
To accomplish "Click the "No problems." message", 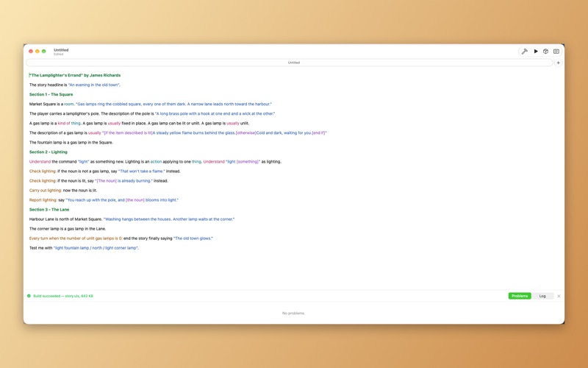I will 293,314.
